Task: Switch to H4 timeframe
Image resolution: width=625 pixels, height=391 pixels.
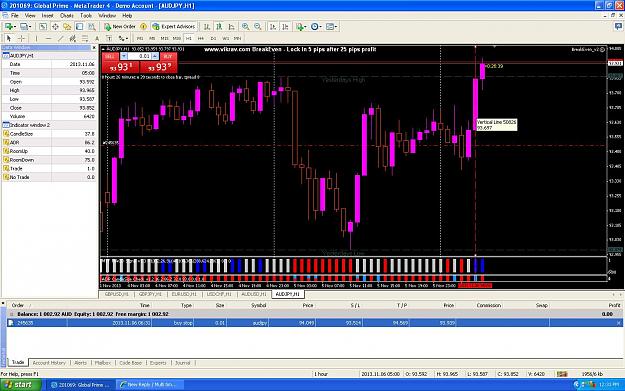Action: click(201, 38)
